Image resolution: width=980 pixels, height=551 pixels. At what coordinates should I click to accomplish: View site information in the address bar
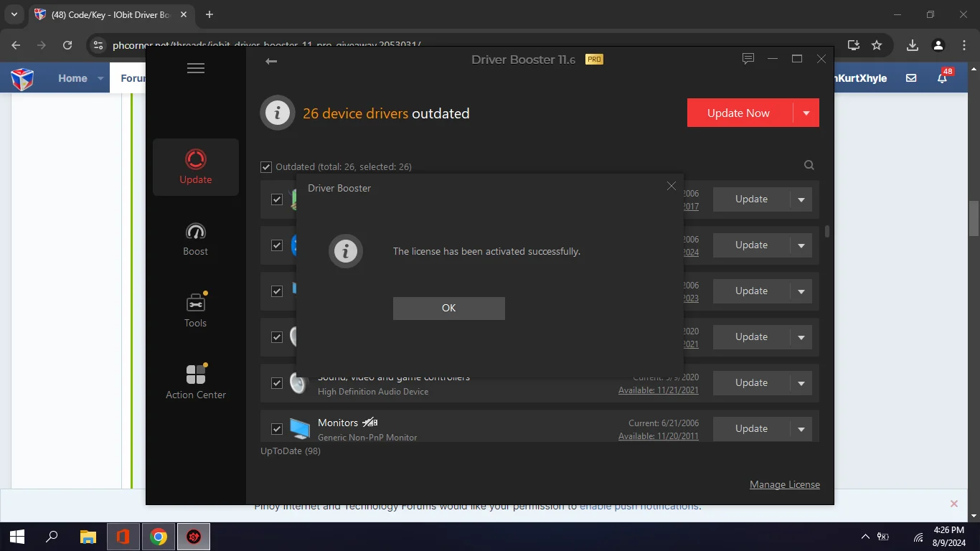(98, 44)
